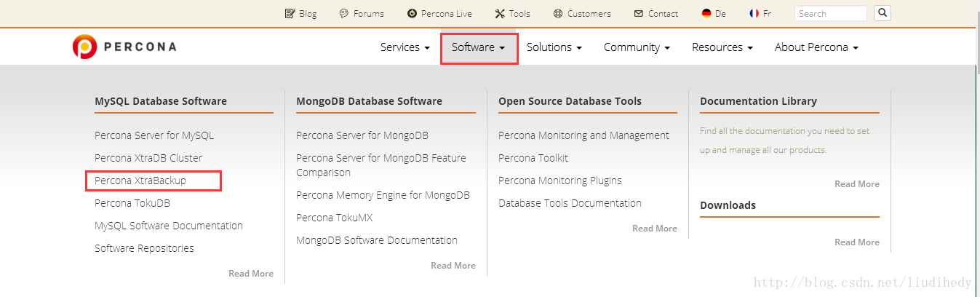Click the Open Source Database Tools heading
The width and height of the screenshot is (980, 297).
pos(570,101)
